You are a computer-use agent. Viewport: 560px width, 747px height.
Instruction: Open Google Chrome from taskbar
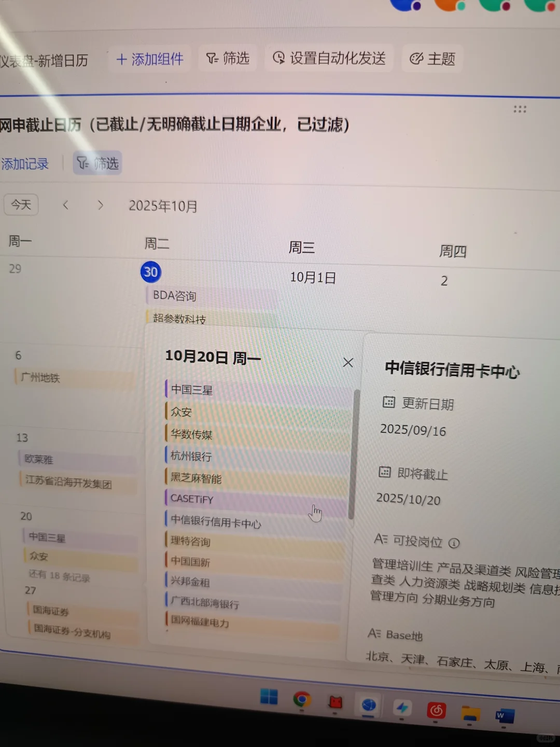(x=302, y=700)
